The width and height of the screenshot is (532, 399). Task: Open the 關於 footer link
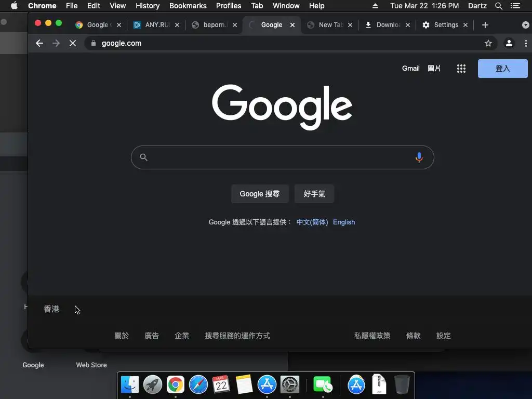tap(122, 336)
